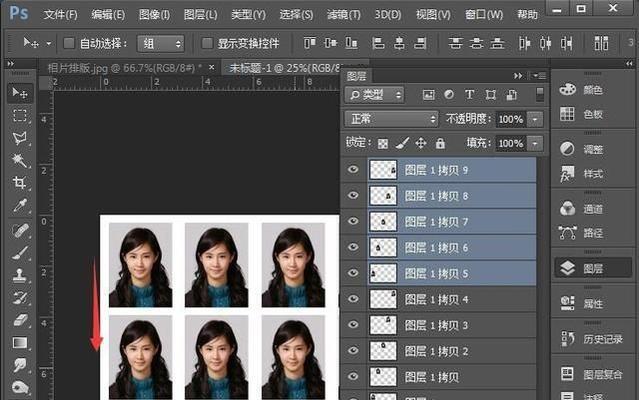Click the align right edges icon
Screen dimensions: 639x400
[420, 42]
